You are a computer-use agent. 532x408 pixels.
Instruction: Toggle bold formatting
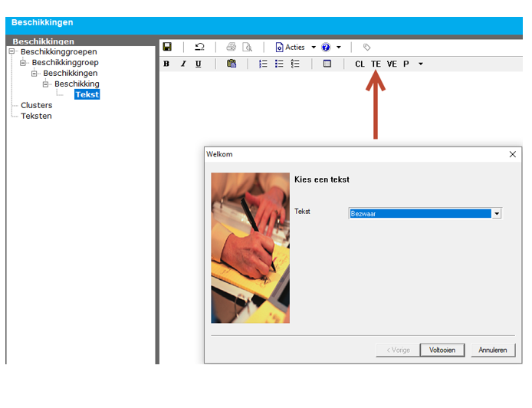[x=166, y=64]
